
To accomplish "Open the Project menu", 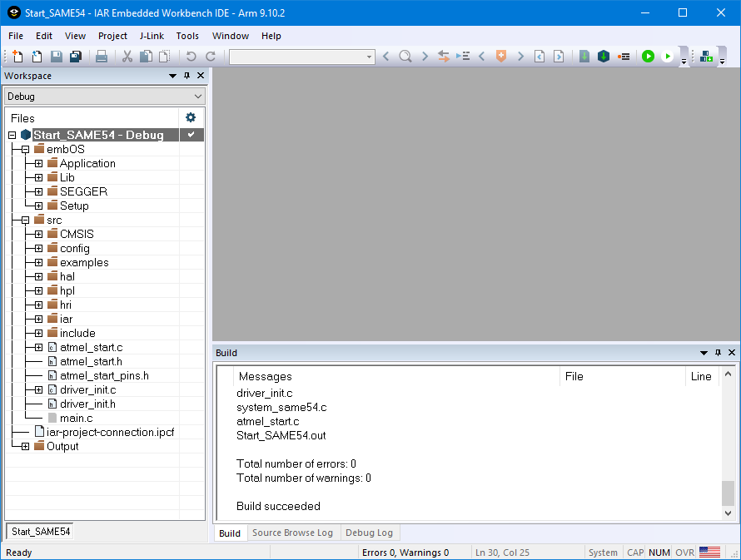I will coord(112,36).
